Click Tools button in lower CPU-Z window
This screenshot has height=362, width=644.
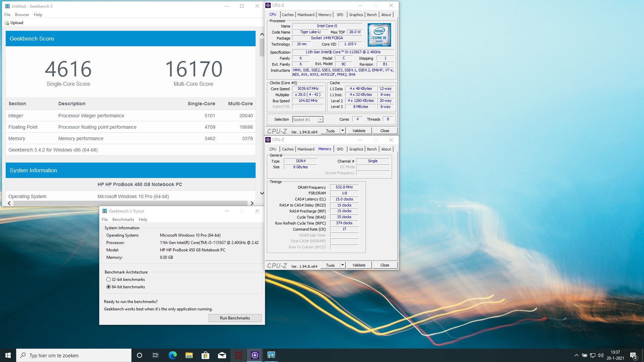330,265
